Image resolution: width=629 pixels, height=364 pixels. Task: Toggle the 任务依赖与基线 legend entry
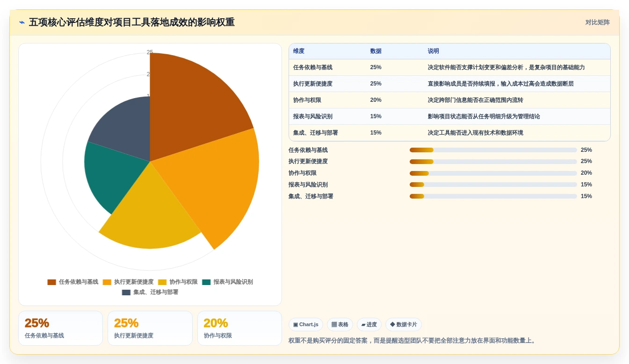pos(73,282)
